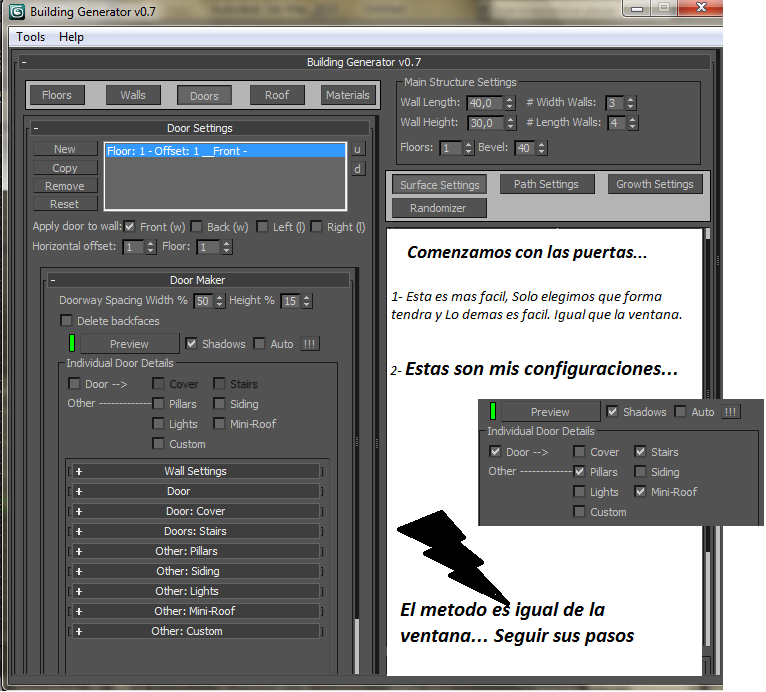Increase Wall Length using spinner arrows
Image resolution: width=766 pixels, height=692 pixels.
pos(510,99)
